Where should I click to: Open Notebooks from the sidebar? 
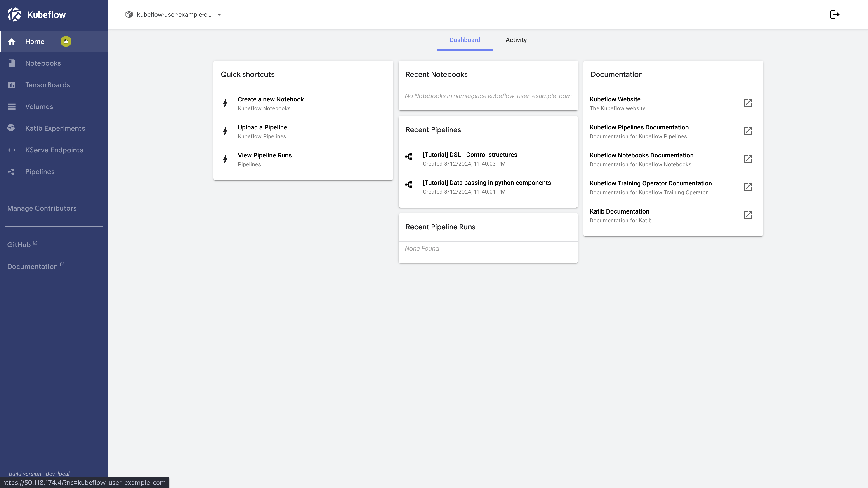pos(43,63)
